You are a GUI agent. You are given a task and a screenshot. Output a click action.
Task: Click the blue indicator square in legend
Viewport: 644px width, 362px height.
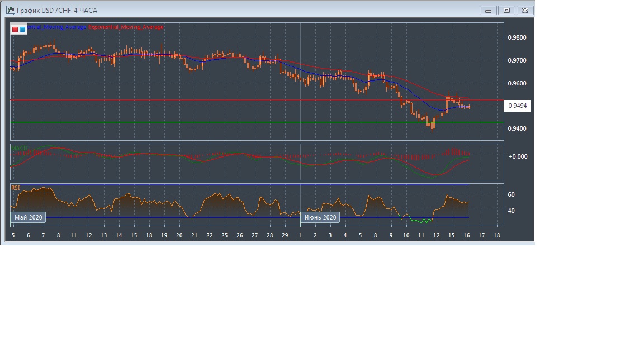click(x=22, y=29)
